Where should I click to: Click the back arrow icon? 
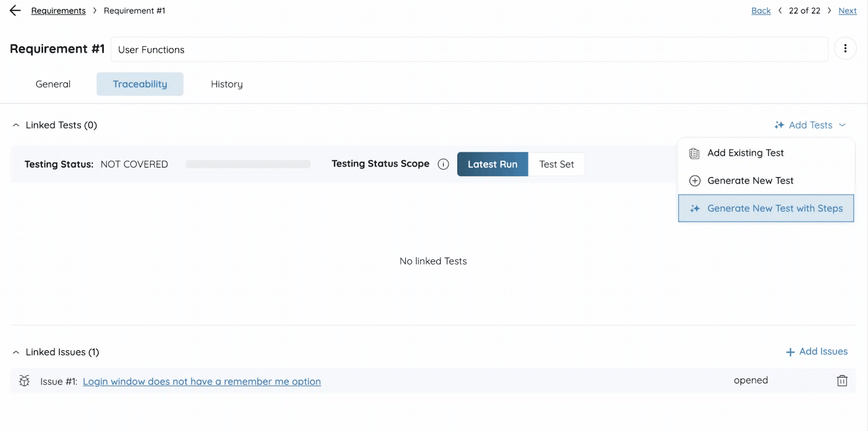pyautogui.click(x=15, y=11)
